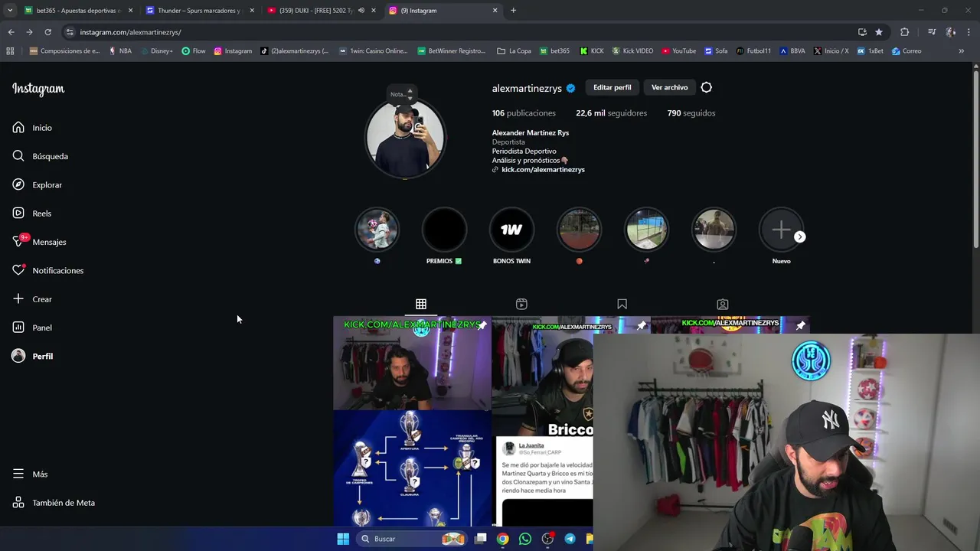Image resolution: width=980 pixels, height=551 pixels.
Task: Click the browser back arrow
Action: [11, 32]
